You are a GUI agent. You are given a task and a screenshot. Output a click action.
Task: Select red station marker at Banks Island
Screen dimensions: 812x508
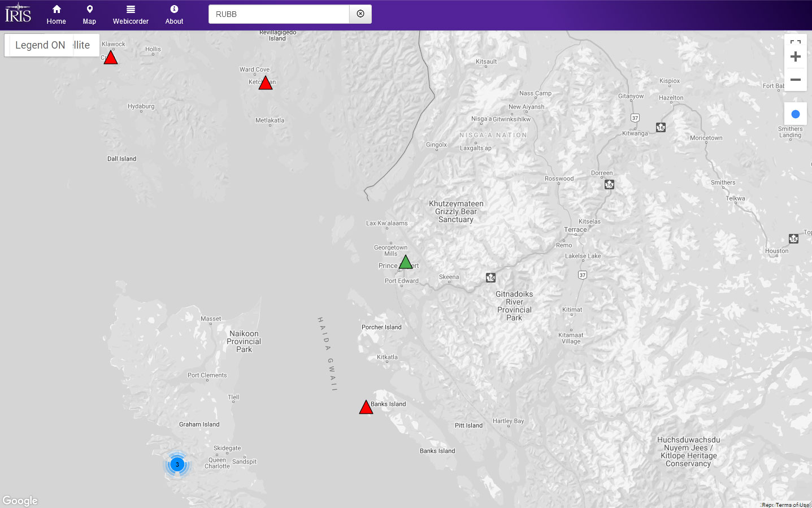pos(366,407)
